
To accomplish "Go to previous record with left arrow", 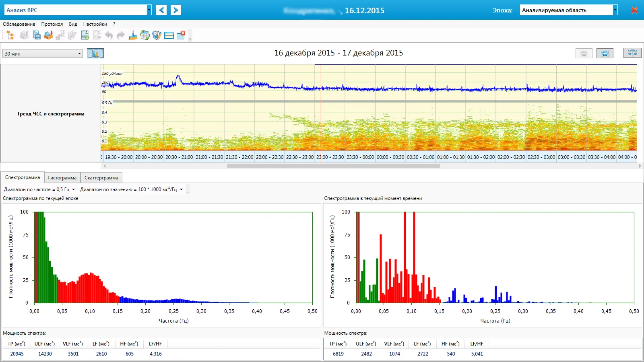I will (161, 10).
